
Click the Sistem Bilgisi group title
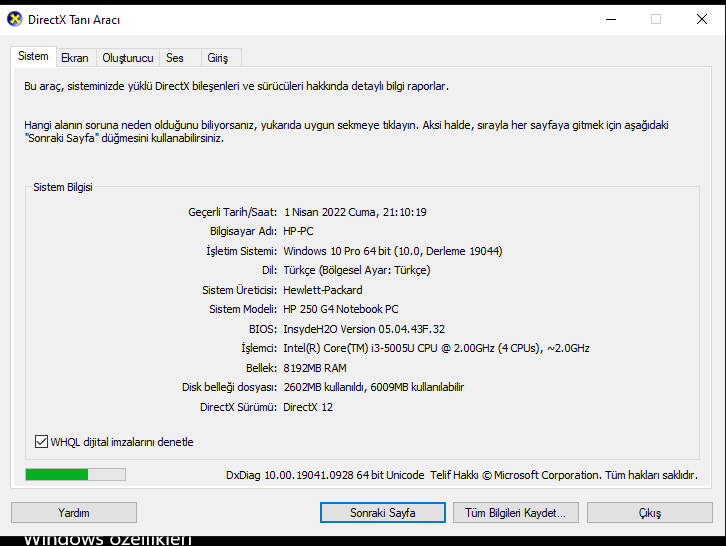tap(63, 187)
